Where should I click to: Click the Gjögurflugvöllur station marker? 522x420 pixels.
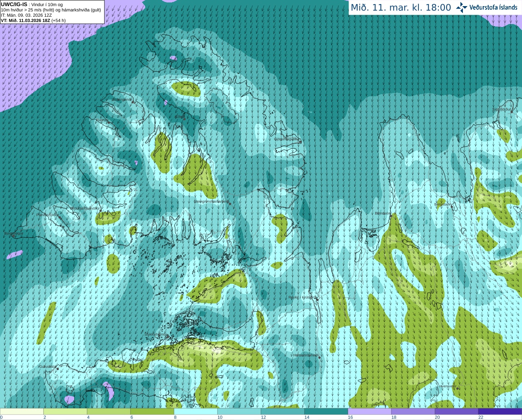point(300,141)
